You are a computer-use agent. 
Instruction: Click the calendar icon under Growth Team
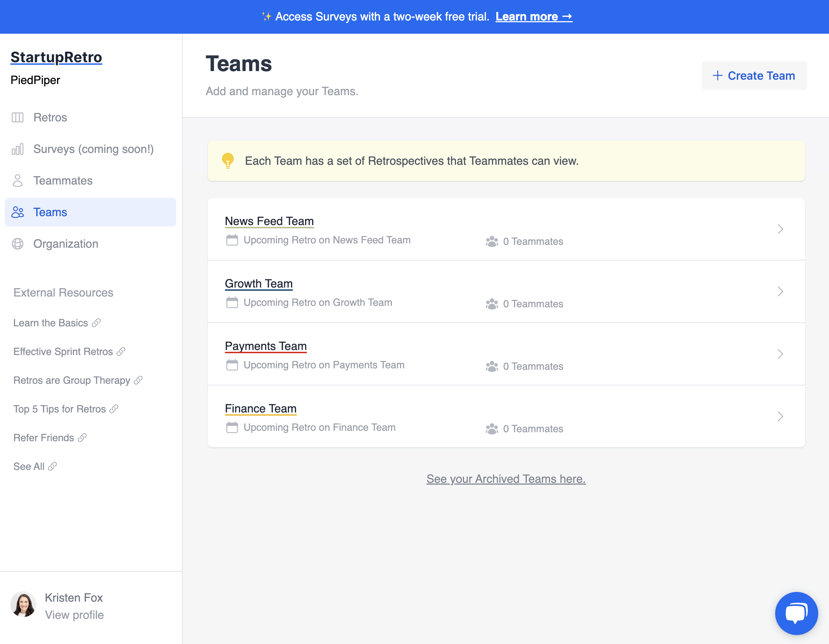tap(232, 303)
